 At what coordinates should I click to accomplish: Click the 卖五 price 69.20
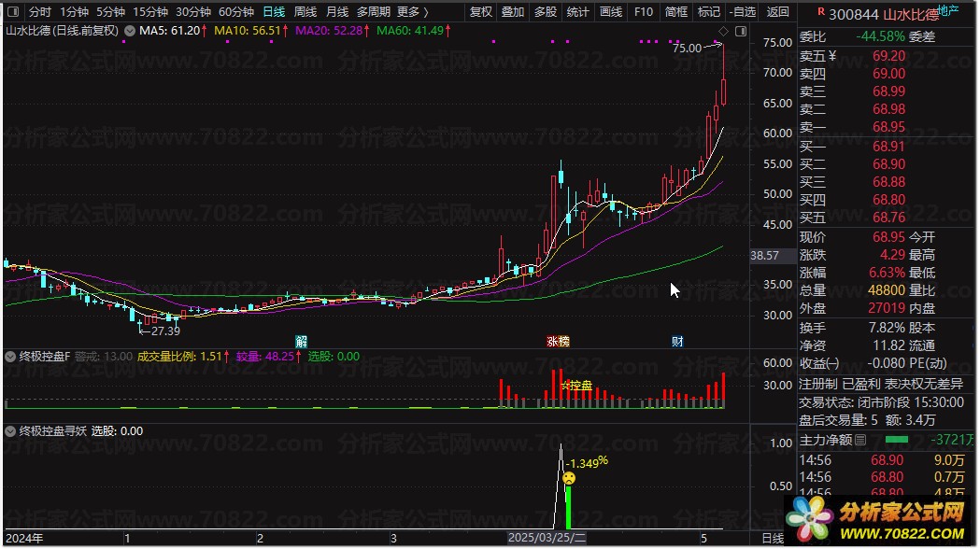click(x=888, y=56)
